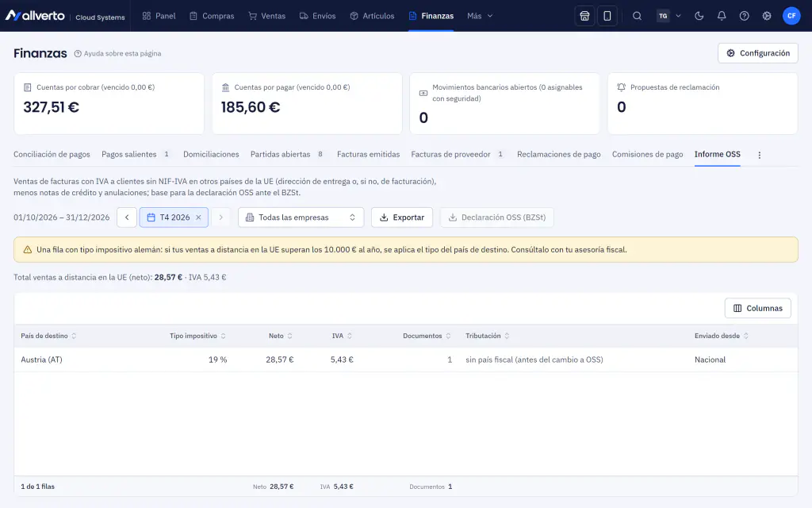This screenshot has width=812, height=508.
Task: Switch to Facturas de proveedor tab
Action: point(458,155)
